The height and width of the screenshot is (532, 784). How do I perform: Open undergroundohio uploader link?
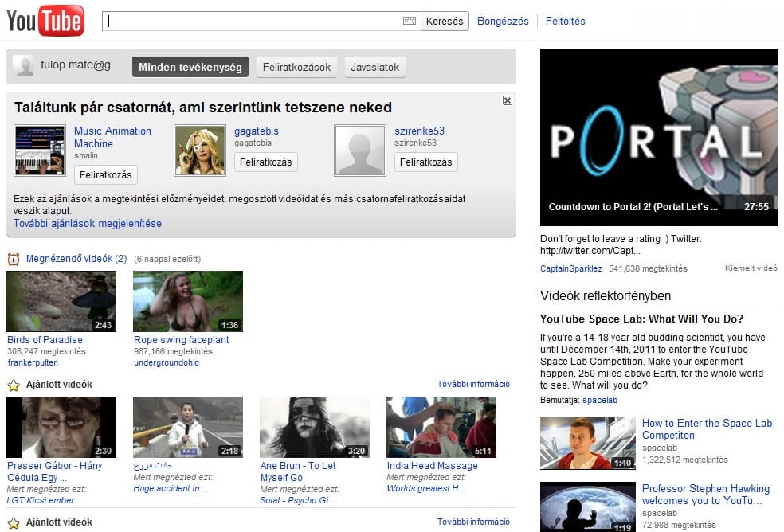coord(166,362)
